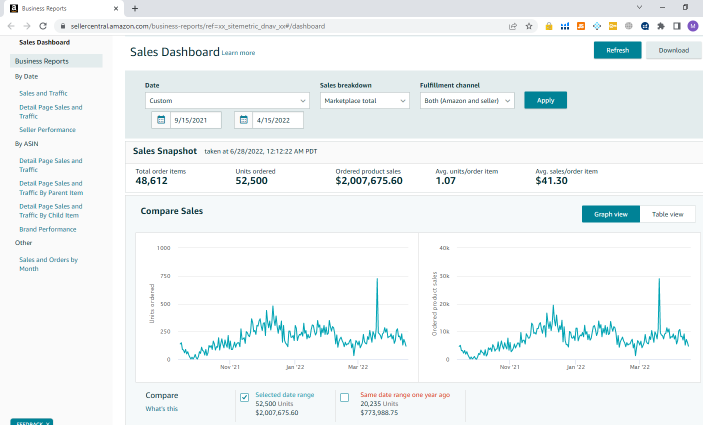Click the Apply button

[545, 100]
